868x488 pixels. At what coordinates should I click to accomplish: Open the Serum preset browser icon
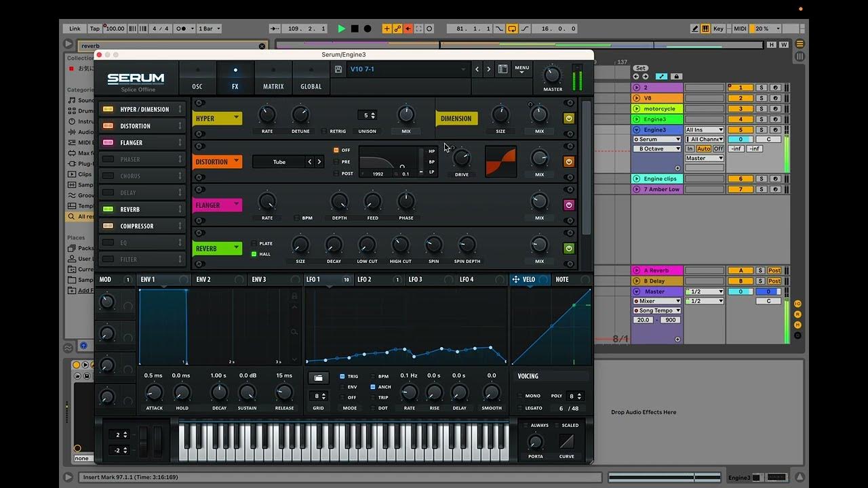pos(502,69)
